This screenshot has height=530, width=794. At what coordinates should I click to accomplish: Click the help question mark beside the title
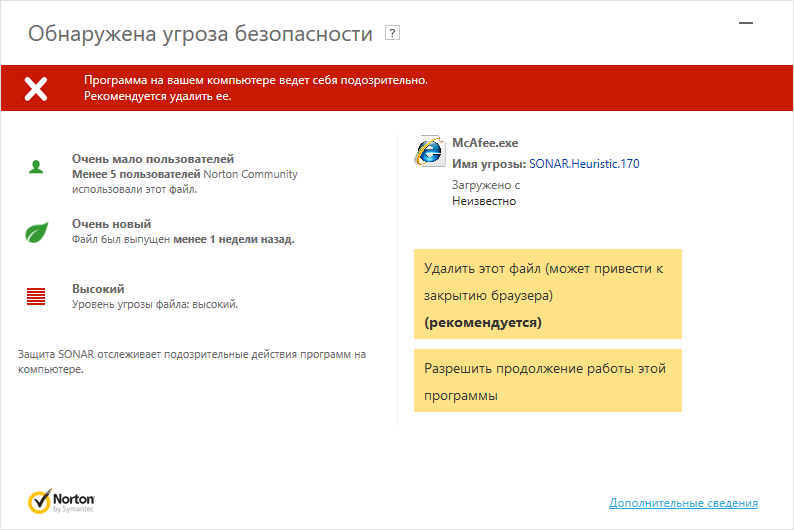[392, 34]
